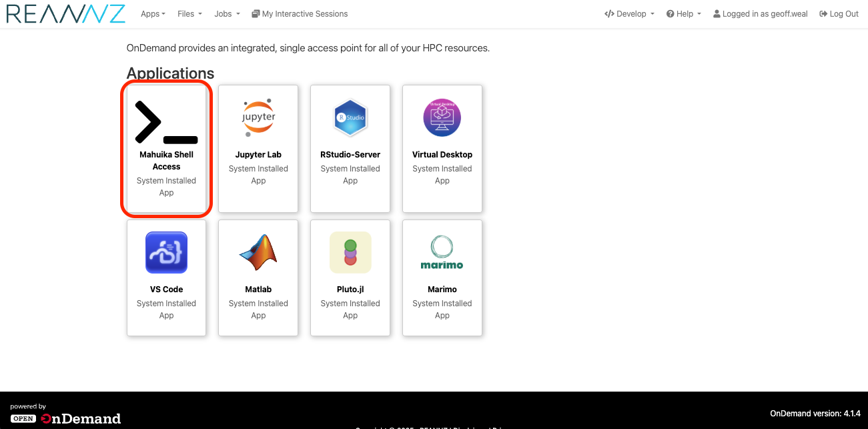Click the OnDemand provides description sentence
This screenshot has height=429, width=868.
click(308, 48)
